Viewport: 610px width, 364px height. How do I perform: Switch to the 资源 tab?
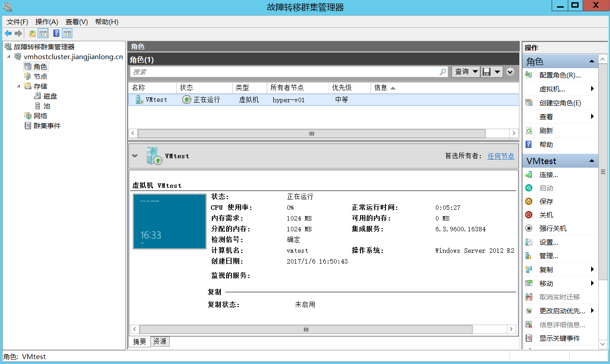160,342
